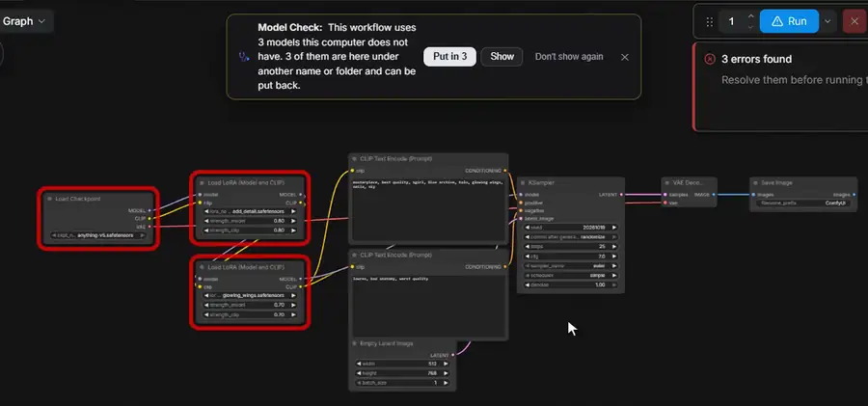Collapse the upper CLIP Text Encode node via its title dot
The height and width of the screenshot is (406, 868).
point(354,159)
